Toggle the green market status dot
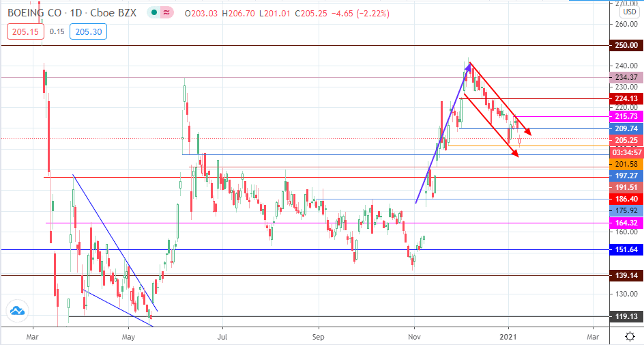The height and width of the screenshot is (345, 644). tap(154, 13)
